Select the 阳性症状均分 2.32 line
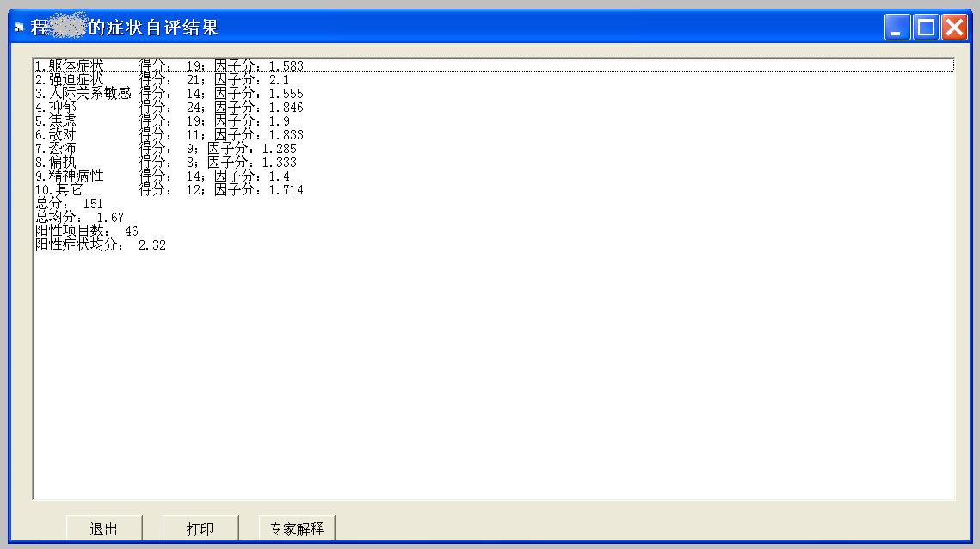This screenshot has width=980, height=549. tap(100, 245)
